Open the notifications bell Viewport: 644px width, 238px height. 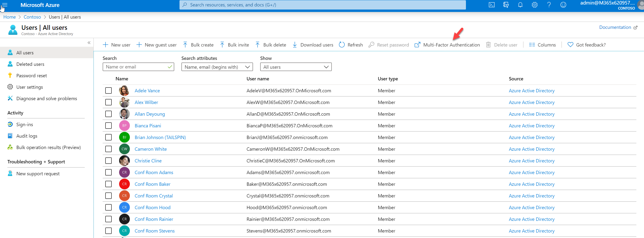(520, 5)
